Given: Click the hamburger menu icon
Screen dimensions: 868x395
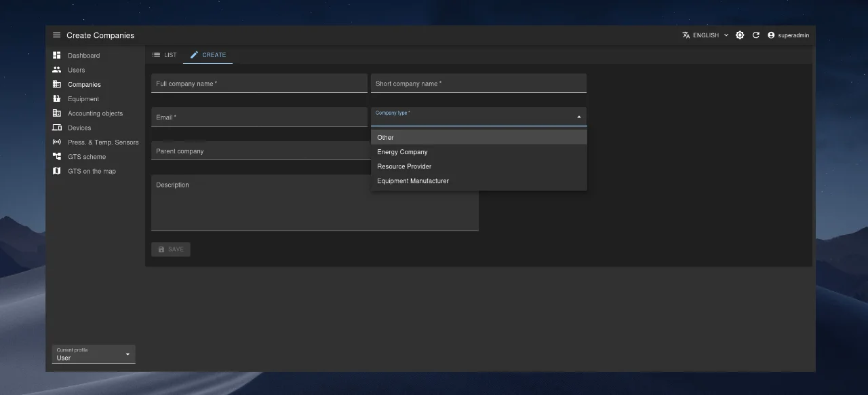Looking at the screenshot, I should 57,35.
